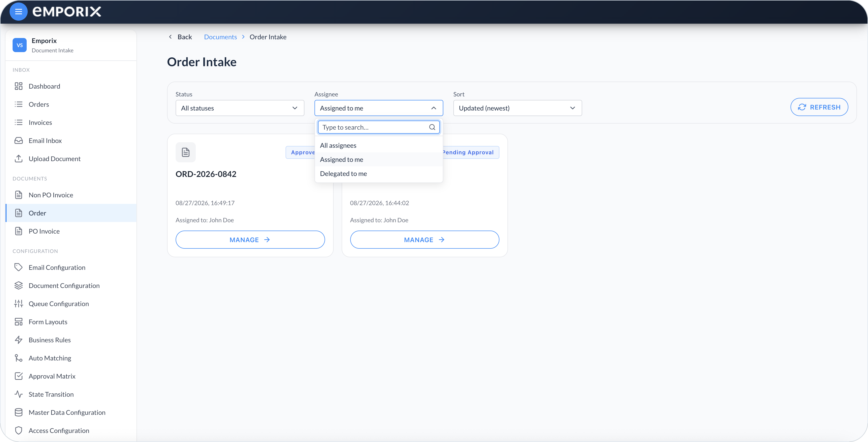Click the Email Configuration tag icon
The height and width of the screenshot is (442, 868).
[19, 267]
